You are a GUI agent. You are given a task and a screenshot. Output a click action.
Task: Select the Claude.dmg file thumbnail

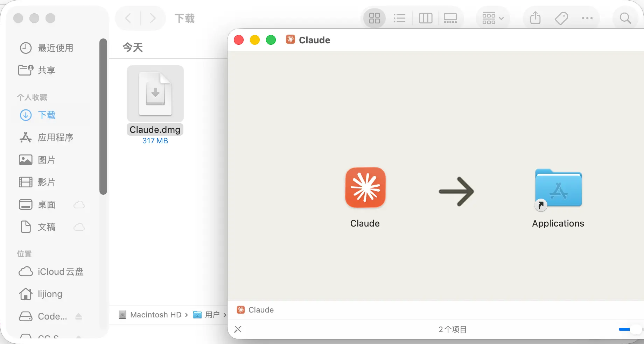click(x=155, y=94)
